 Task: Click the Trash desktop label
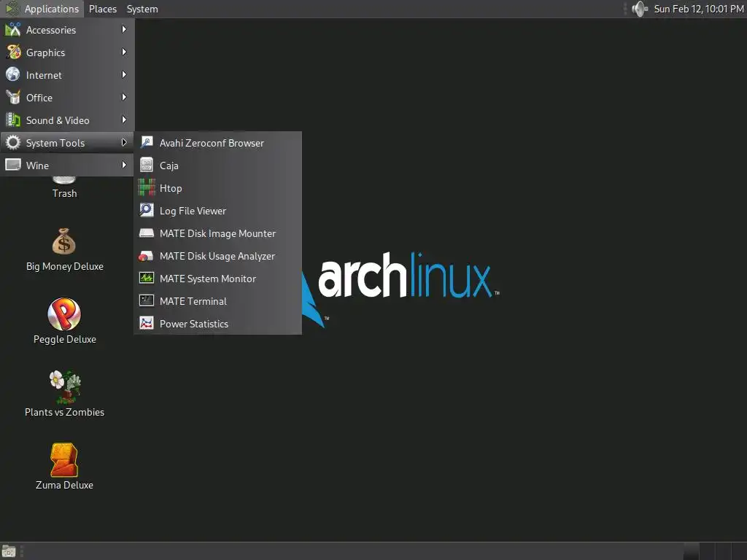[x=64, y=193]
